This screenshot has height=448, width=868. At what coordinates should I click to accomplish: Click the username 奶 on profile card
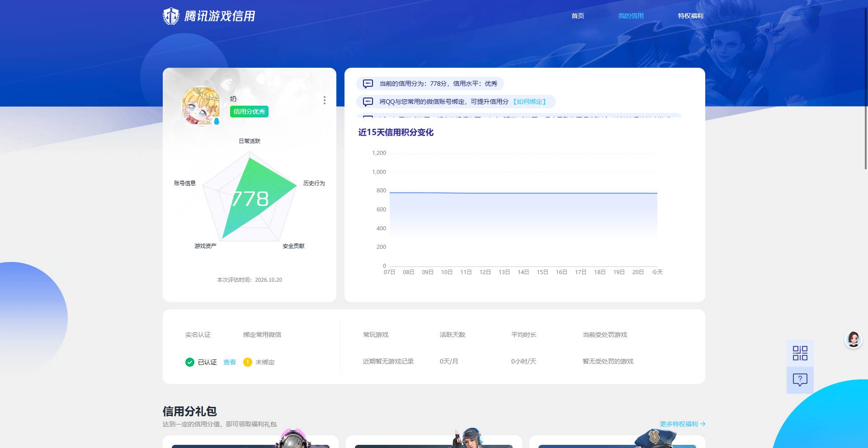pos(233,99)
